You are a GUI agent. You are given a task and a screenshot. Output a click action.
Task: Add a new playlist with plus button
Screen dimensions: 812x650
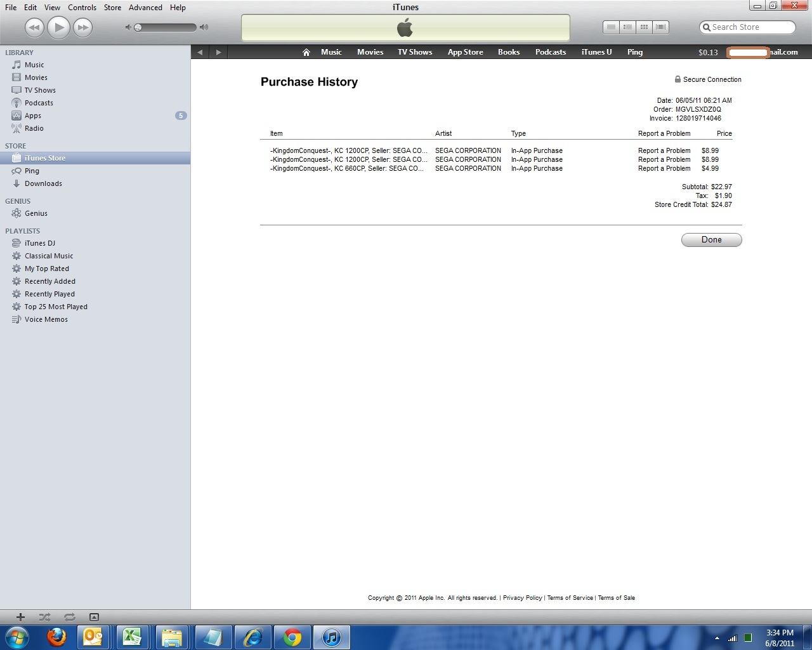(20, 617)
